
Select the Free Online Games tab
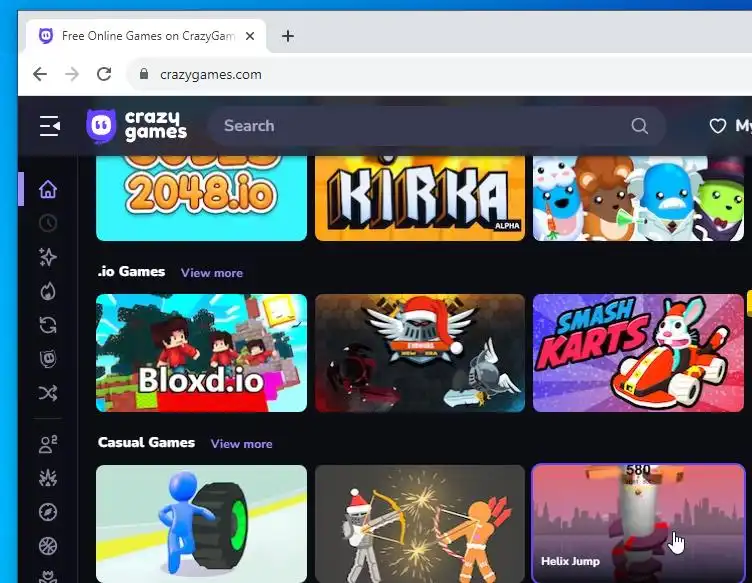(146, 36)
